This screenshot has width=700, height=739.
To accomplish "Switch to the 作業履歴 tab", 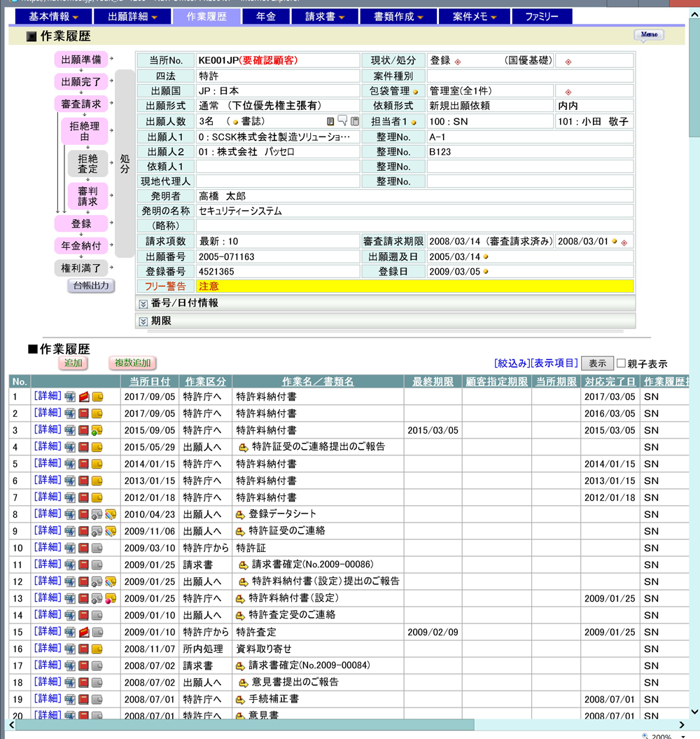I will point(206,17).
